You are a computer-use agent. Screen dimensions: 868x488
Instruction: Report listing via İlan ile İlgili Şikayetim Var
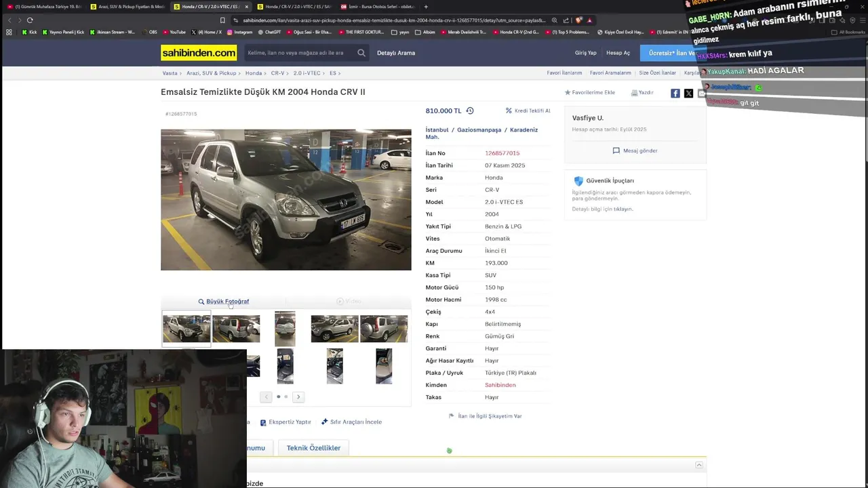486,415
